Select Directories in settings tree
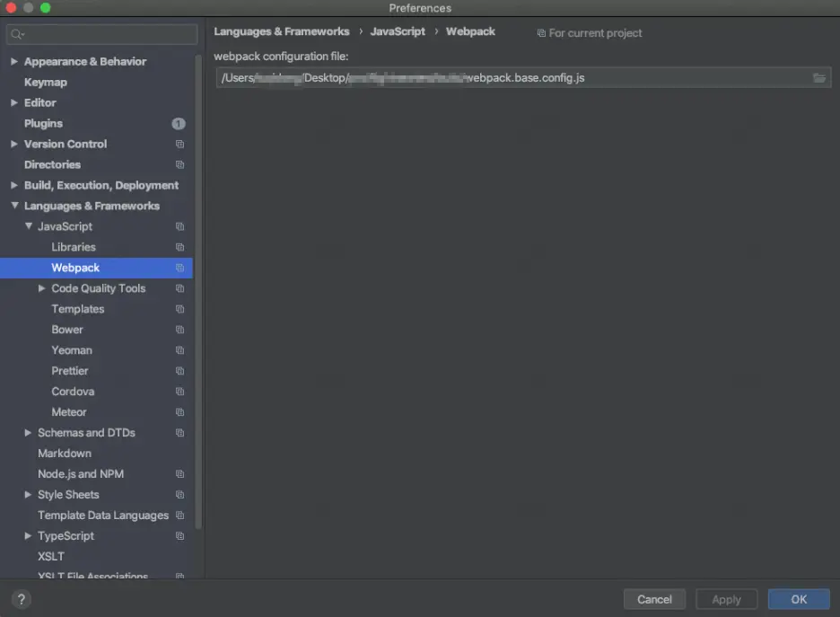The image size is (840, 617). [52, 165]
